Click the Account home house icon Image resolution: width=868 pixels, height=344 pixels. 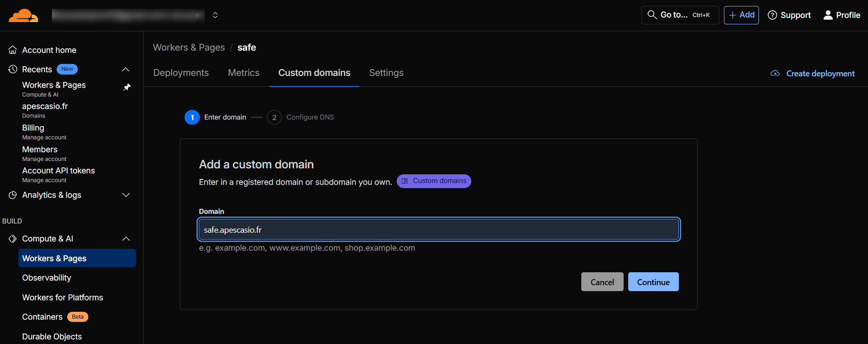[13, 50]
